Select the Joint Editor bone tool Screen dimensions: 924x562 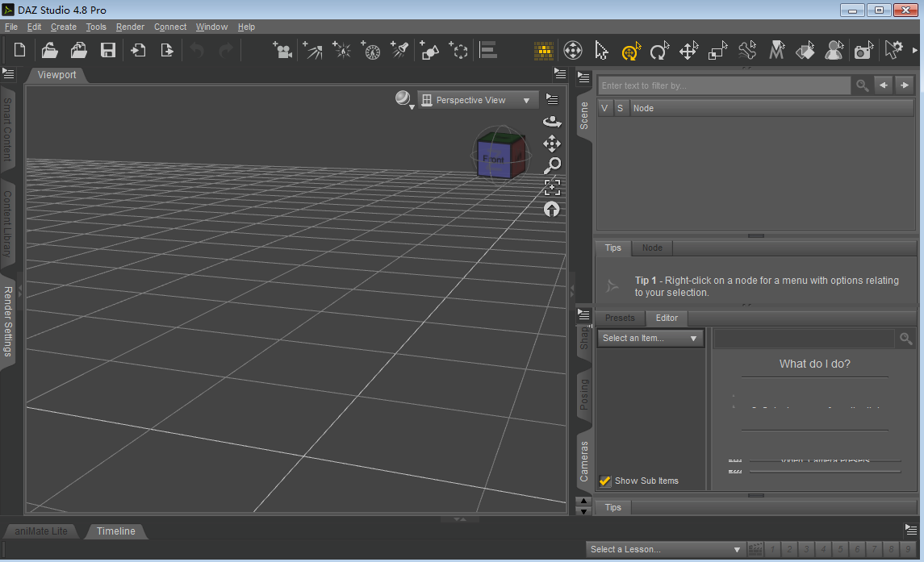pyautogui.click(x=747, y=51)
